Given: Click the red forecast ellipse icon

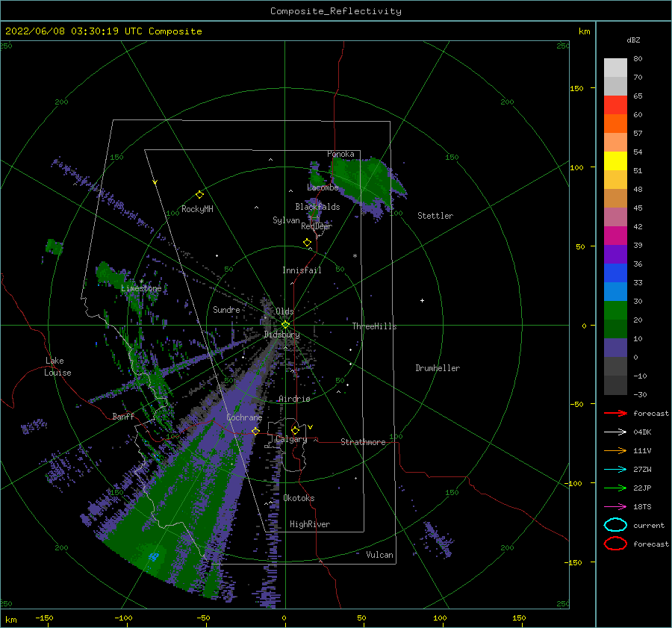Looking at the screenshot, I should pos(615,544).
